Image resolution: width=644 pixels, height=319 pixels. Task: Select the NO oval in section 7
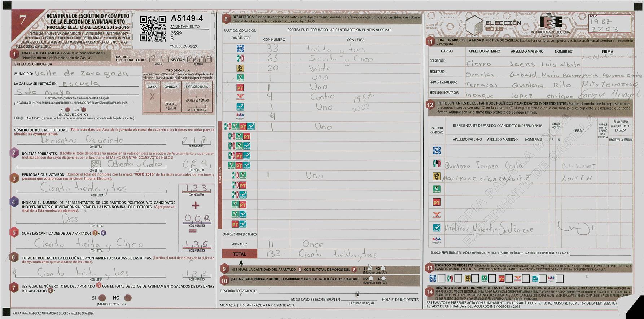click(128, 298)
